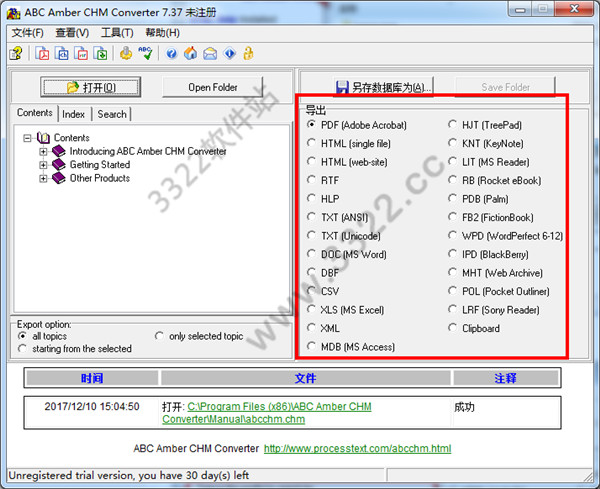Click the Save Folder button
Viewport: 600px width, 489px height.
505,88
